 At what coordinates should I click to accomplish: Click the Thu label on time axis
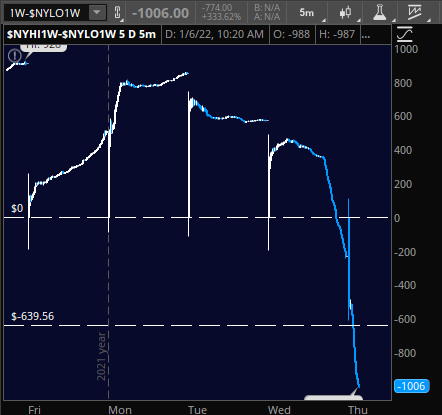tap(358, 410)
